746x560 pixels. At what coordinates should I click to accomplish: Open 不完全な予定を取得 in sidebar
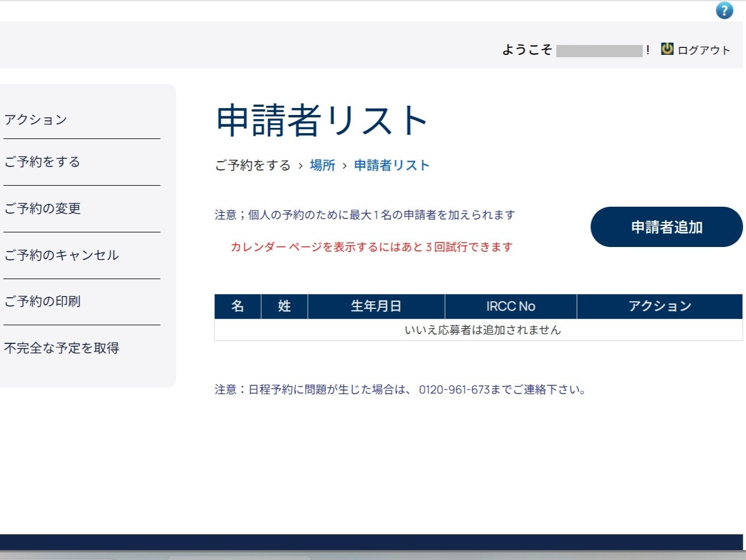[61, 348]
